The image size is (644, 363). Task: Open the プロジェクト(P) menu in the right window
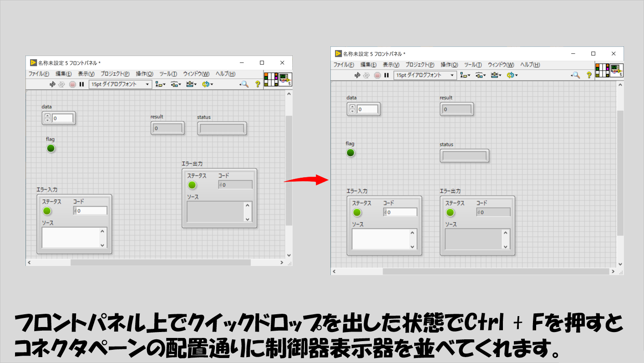(x=420, y=65)
